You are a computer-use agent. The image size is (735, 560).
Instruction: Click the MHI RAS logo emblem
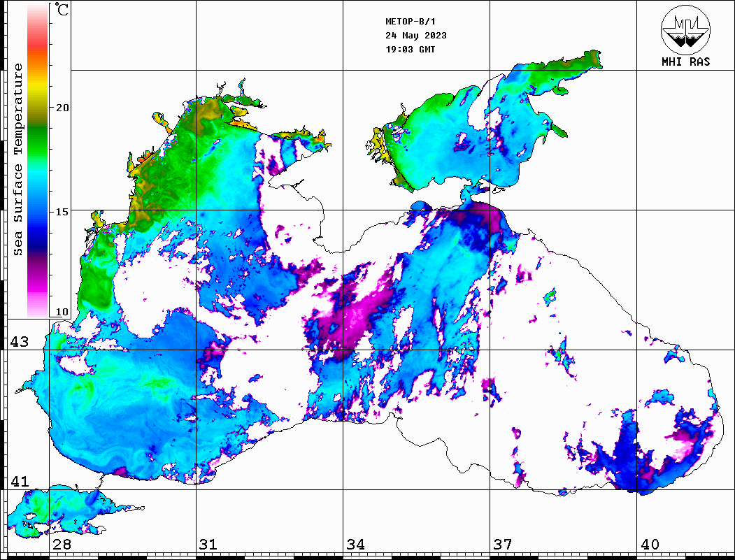tap(685, 29)
